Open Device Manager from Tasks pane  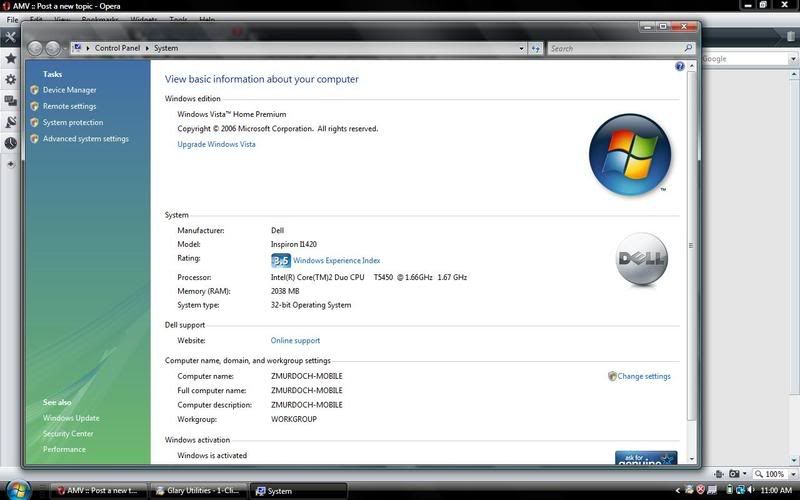coord(69,90)
